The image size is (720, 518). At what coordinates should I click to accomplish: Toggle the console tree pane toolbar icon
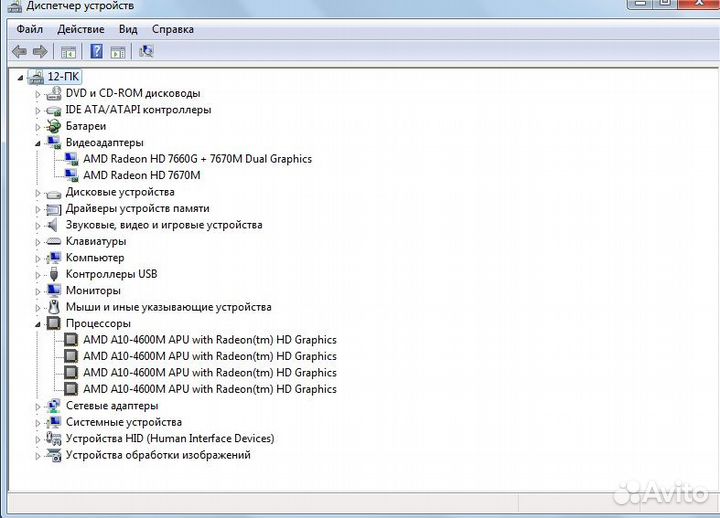pos(68,52)
